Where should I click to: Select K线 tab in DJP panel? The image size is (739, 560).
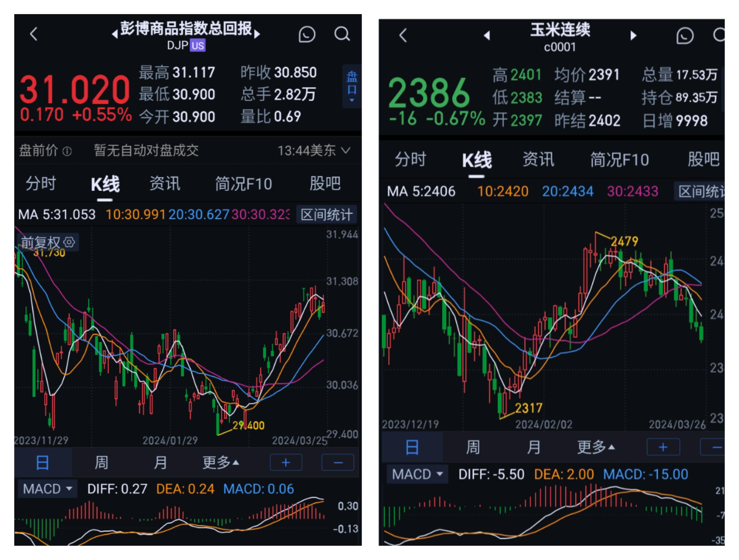click(105, 184)
